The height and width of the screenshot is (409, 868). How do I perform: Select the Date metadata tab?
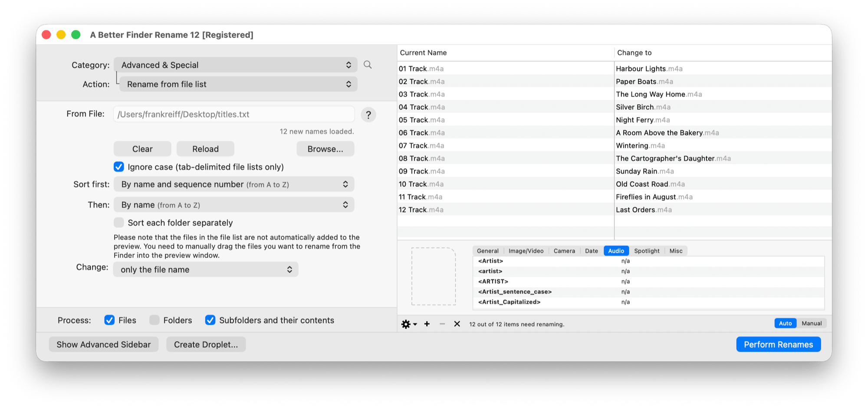point(592,251)
